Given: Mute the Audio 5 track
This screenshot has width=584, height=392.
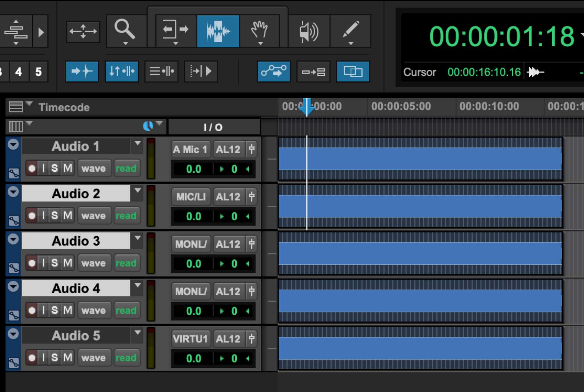Looking at the screenshot, I should click(67, 358).
